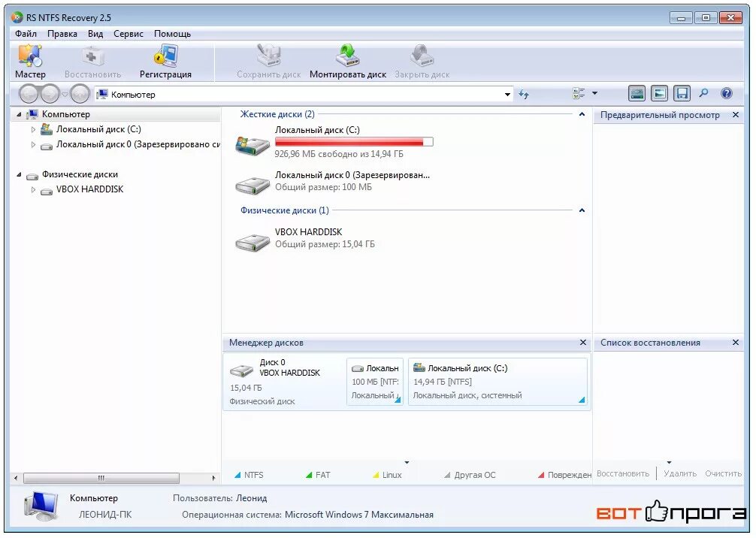
Task: Open the Помощь menu
Action: point(172,34)
